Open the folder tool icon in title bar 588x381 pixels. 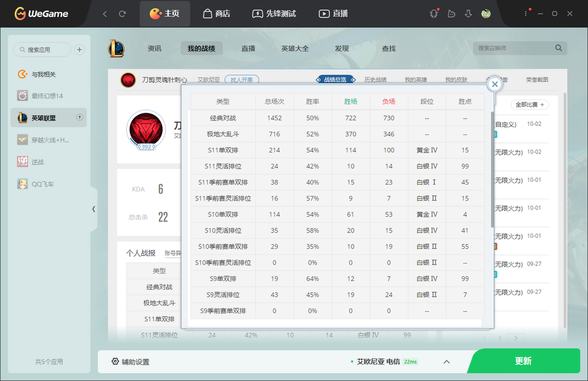[451, 14]
